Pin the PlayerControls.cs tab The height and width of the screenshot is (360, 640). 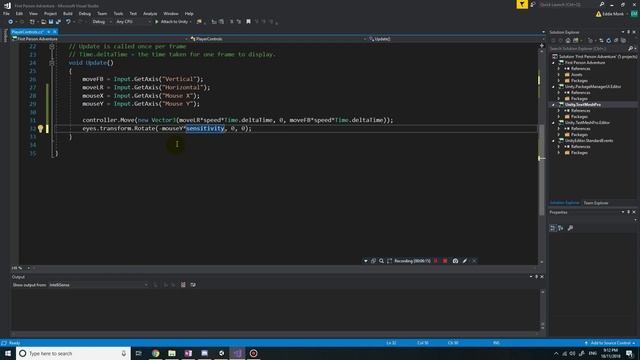pos(49,32)
